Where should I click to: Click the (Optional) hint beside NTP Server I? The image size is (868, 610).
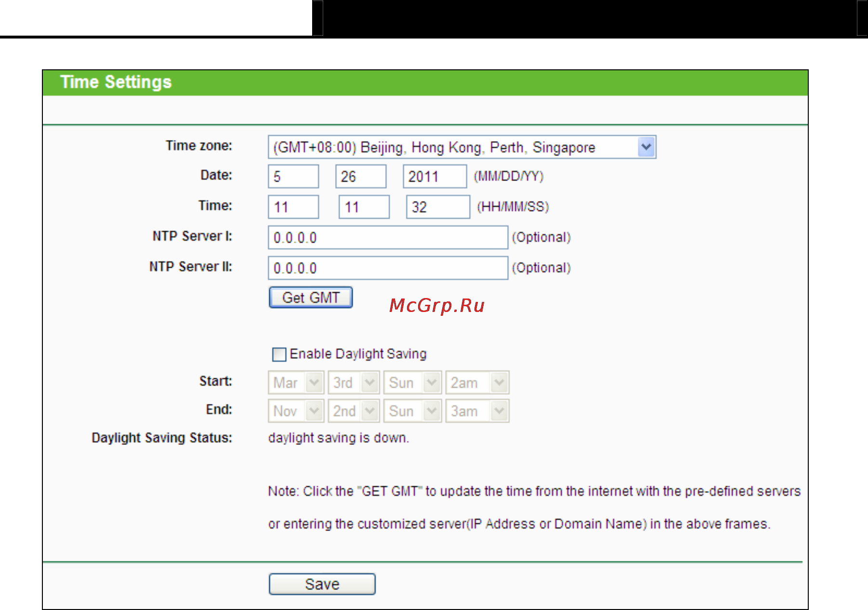pos(541,237)
